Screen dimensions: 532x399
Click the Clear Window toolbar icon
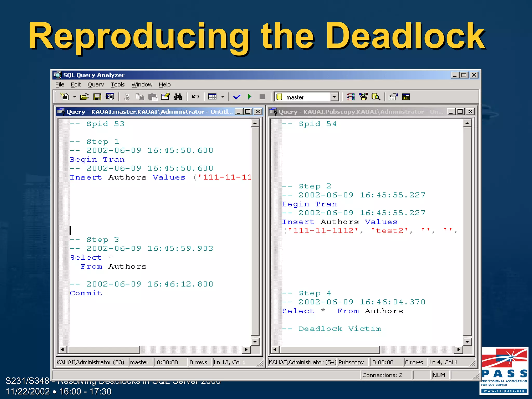coord(165,97)
